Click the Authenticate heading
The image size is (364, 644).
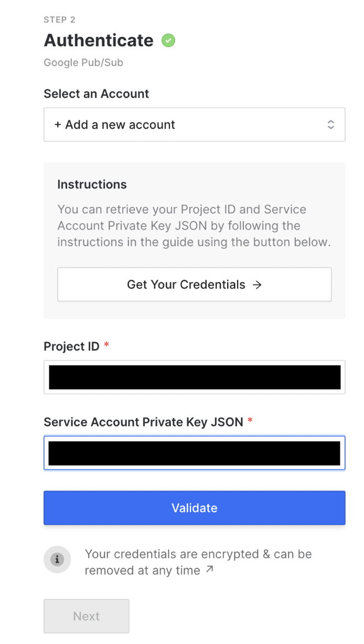pyautogui.click(x=99, y=40)
